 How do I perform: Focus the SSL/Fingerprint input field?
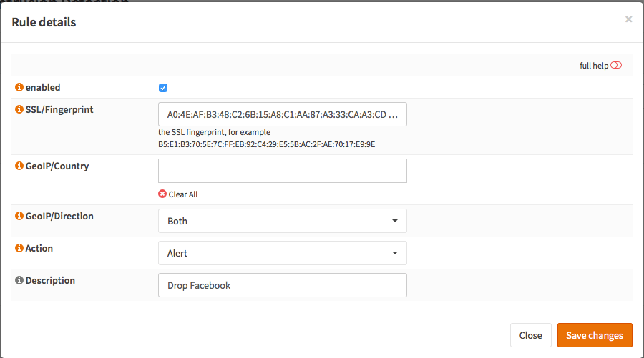click(x=282, y=114)
